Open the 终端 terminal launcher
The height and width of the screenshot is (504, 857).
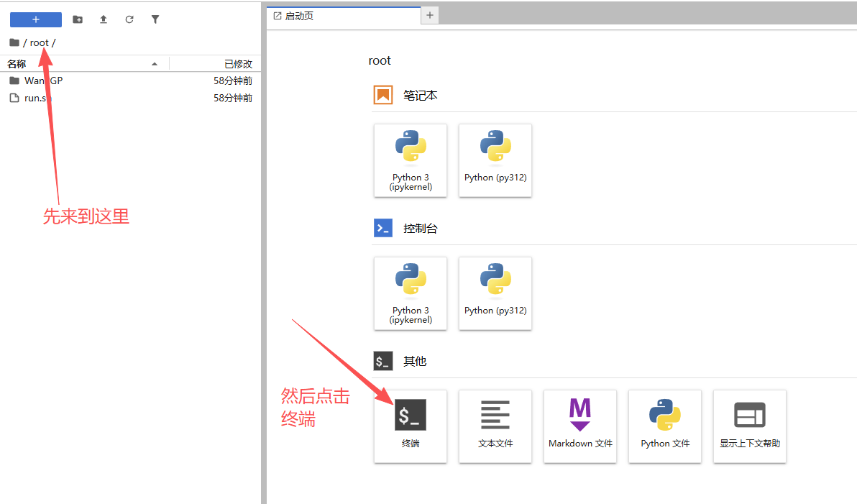point(411,426)
